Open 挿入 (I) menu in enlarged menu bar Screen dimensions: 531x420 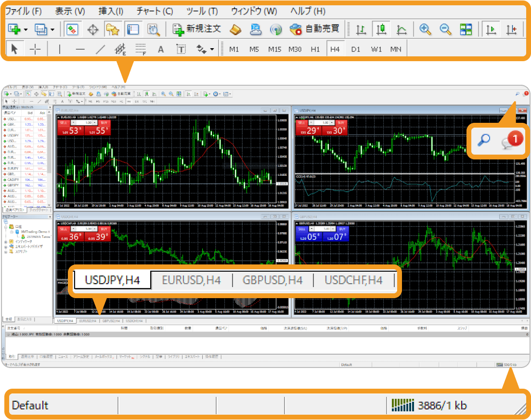click(x=111, y=11)
